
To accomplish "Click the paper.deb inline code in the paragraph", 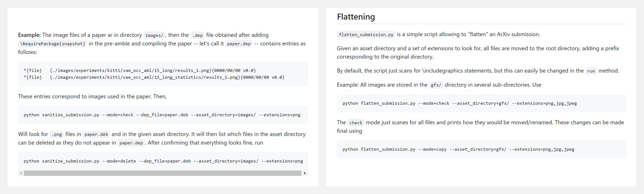I will pos(96,134).
